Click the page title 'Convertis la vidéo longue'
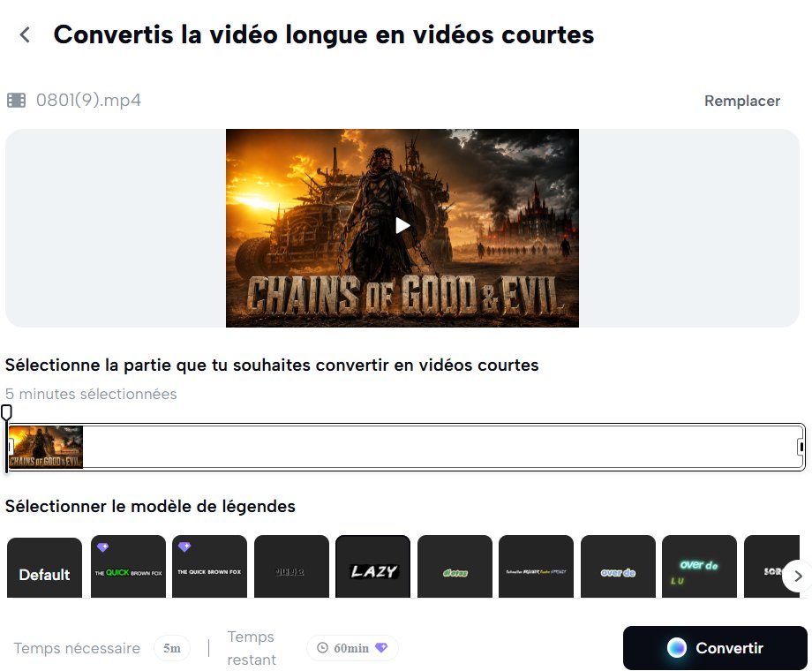Screen dimensions: 812x671 click(x=324, y=34)
